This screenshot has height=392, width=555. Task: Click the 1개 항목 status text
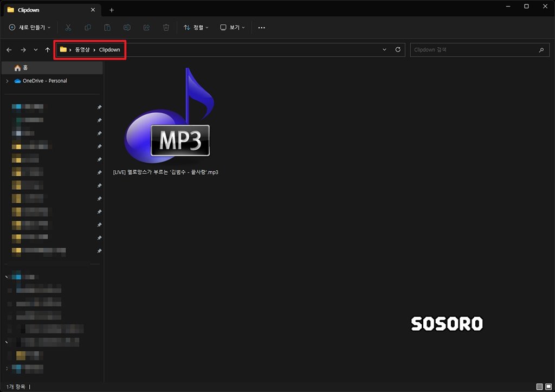(x=16, y=387)
